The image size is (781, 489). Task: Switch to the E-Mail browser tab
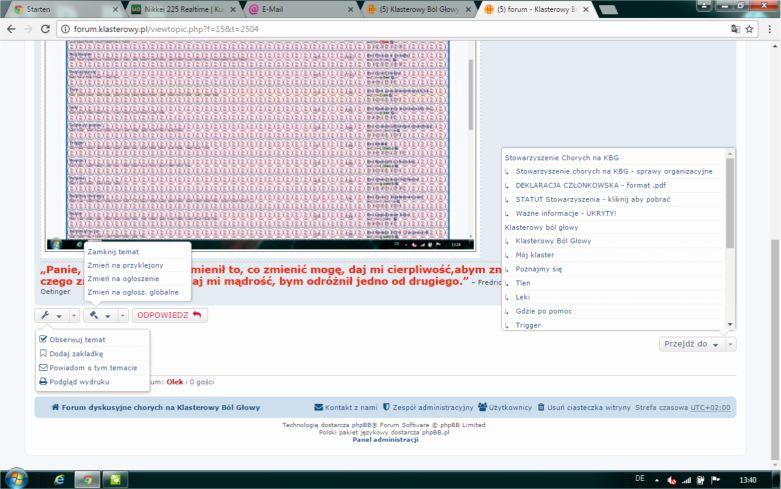coord(295,8)
